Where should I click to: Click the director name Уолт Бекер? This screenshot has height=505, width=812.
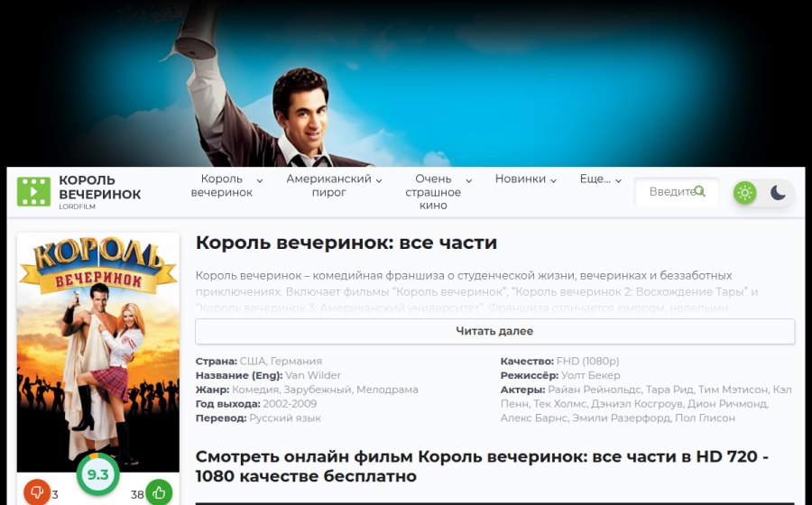click(x=590, y=375)
